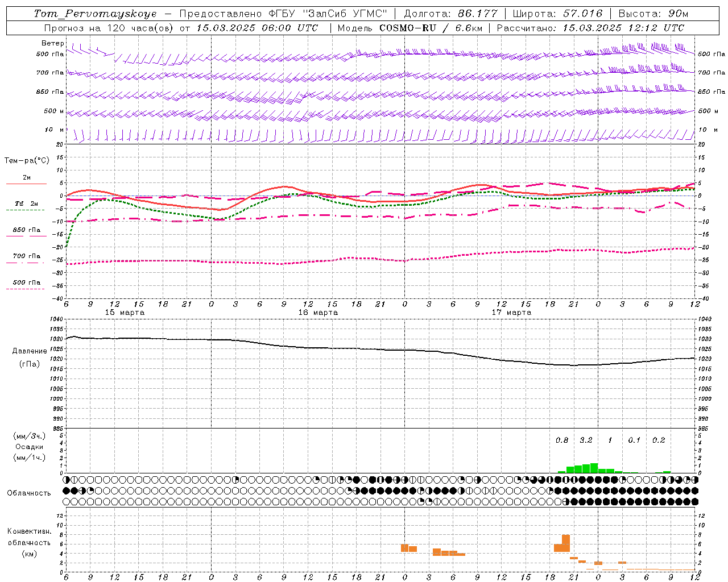
Task: Click the 15 марта date label
Action: point(125,313)
